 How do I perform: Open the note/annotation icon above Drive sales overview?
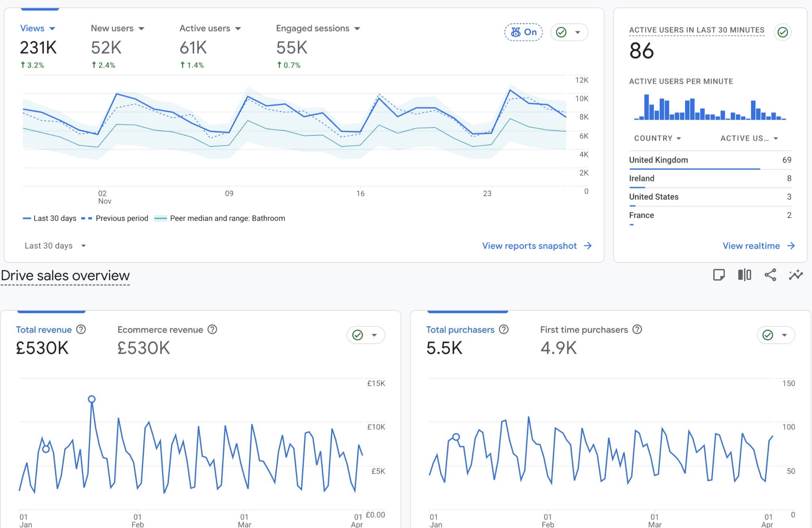click(719, 275)
